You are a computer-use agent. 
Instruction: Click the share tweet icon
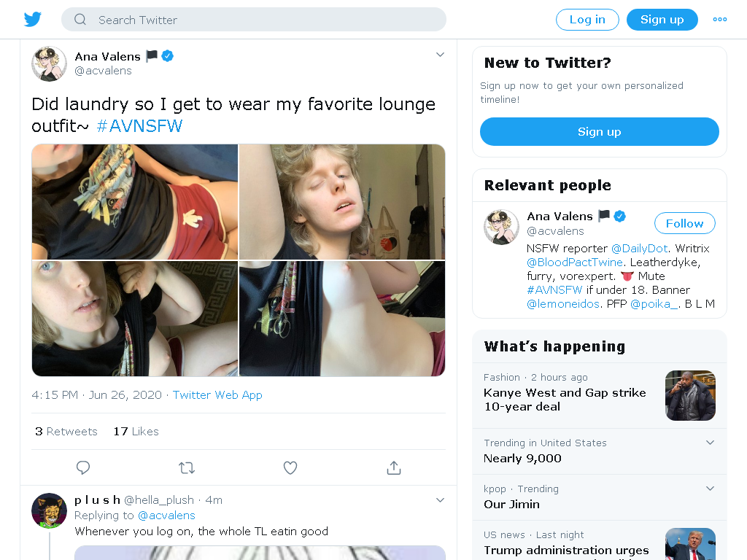tap(394, 467)
